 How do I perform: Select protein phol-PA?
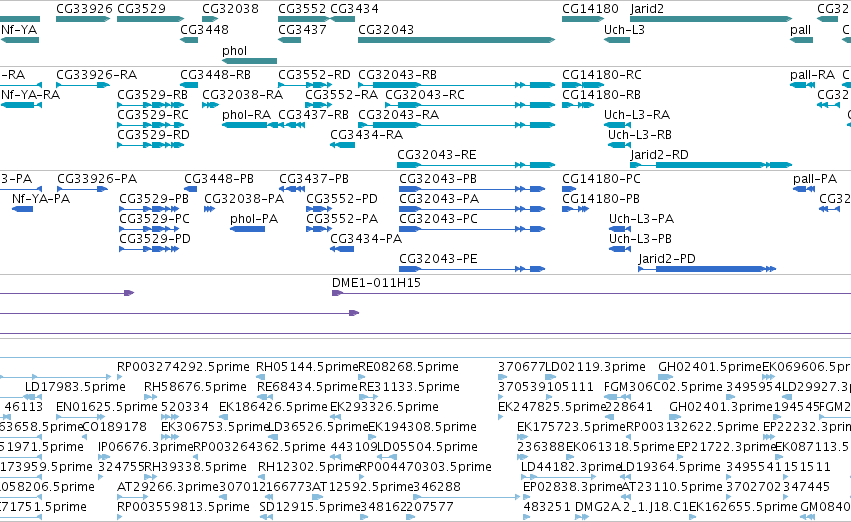click(x=254, y=219)
